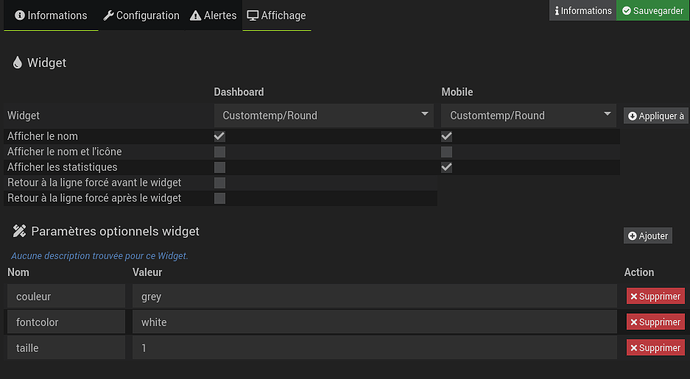Click the white value field

[374, 322]
